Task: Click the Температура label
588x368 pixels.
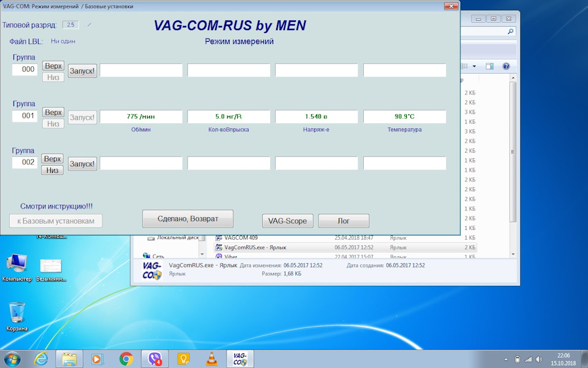Action: (405, 129)
